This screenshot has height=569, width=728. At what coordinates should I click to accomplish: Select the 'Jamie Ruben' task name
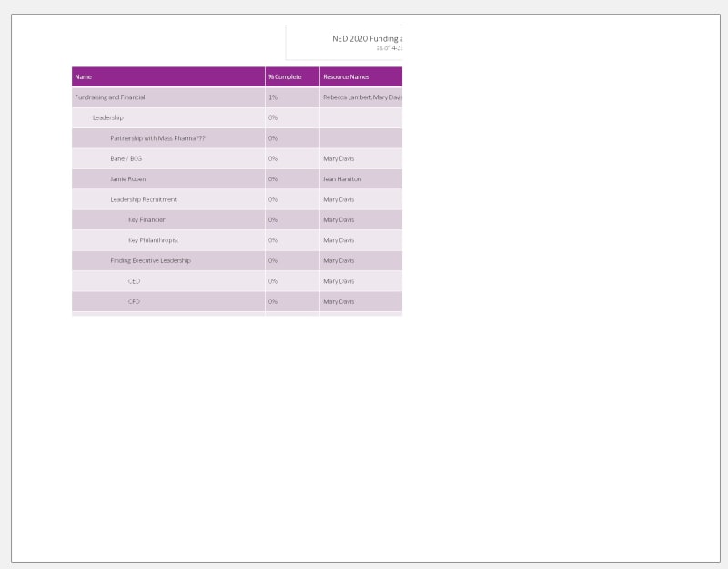[127, 179]
